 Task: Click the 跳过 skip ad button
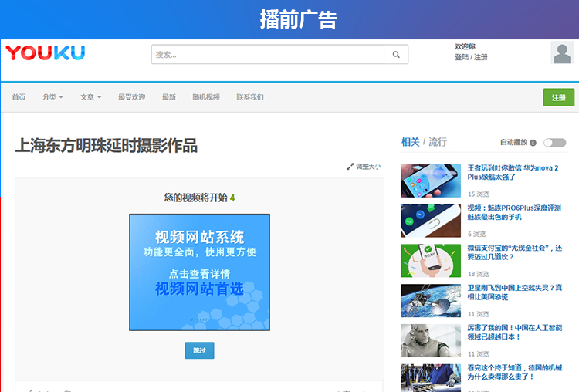(199, 350)
